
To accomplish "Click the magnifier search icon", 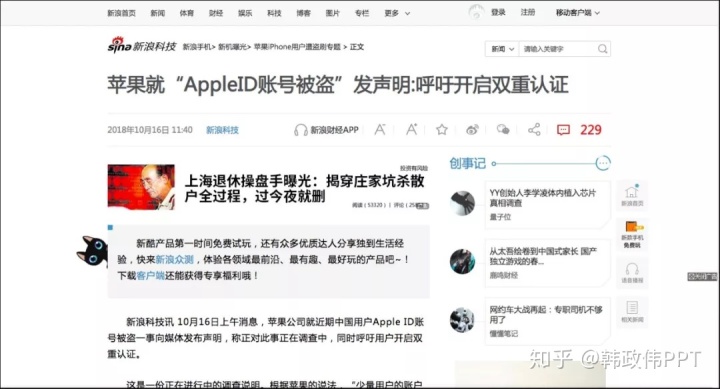I will click(x=602, y=49).
